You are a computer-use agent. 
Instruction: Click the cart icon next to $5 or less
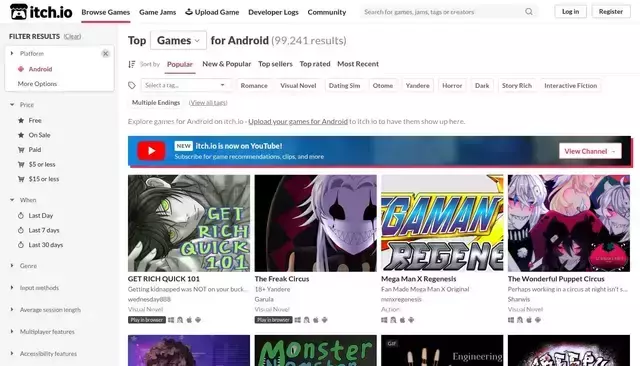21,164
